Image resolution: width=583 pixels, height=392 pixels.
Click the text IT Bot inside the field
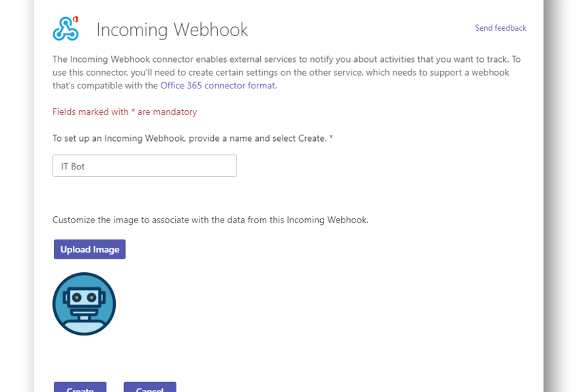[73, 167]
